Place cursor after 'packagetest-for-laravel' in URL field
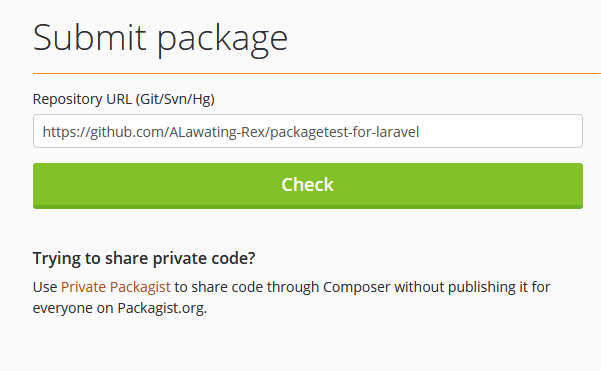 click(420, 132)
